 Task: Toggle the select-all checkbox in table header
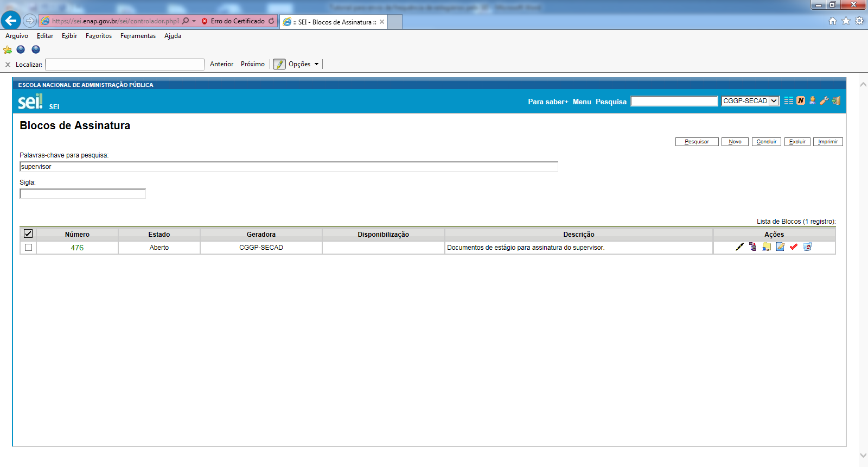[x=28, y=233]
